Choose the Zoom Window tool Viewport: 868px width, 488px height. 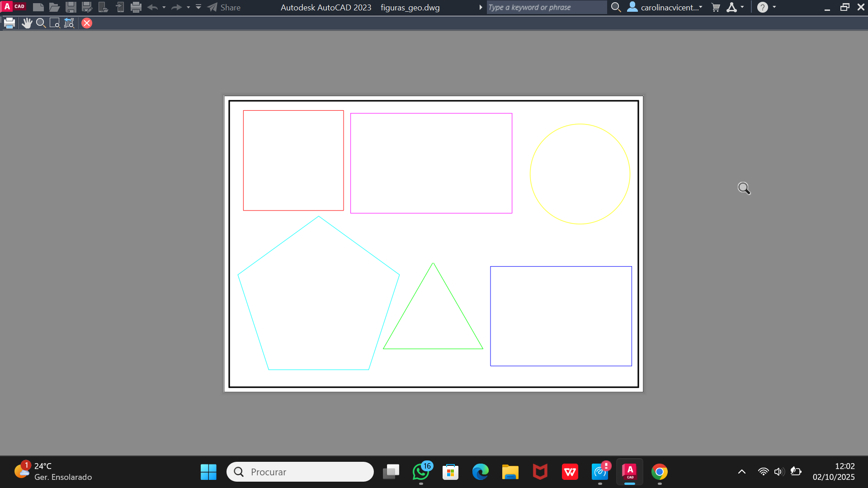55,23
